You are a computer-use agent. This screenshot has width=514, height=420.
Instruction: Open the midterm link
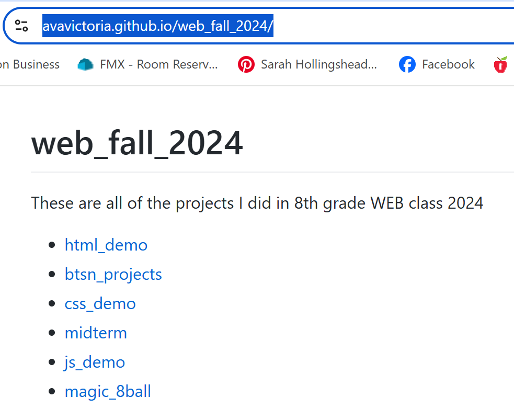tap(96, 333)
